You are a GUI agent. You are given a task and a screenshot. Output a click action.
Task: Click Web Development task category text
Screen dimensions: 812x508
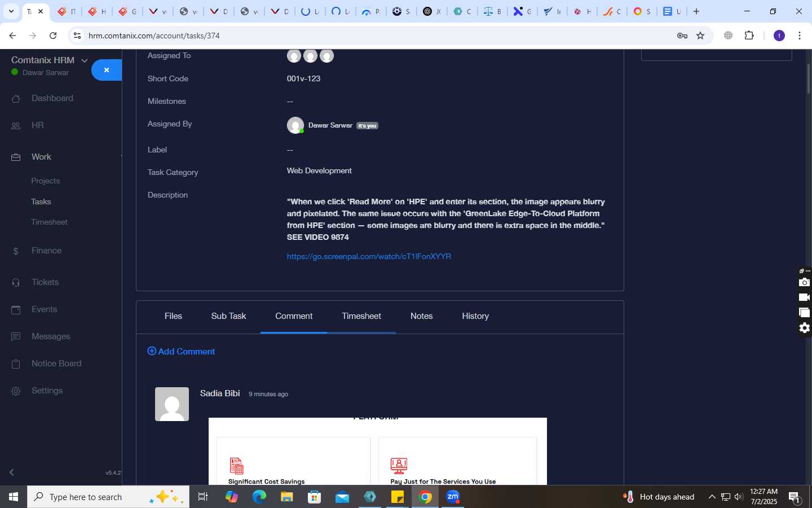coord(319,170)
